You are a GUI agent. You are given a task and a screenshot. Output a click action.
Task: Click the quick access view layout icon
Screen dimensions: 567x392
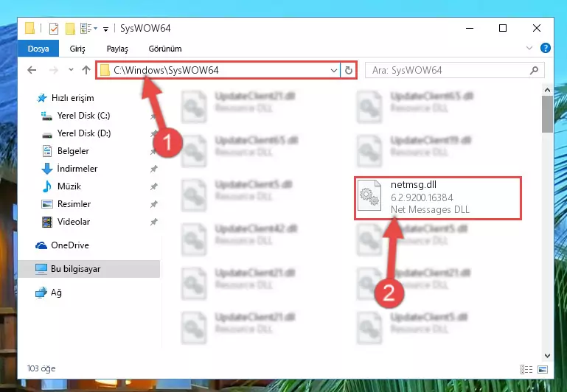[x=86, y=28]
